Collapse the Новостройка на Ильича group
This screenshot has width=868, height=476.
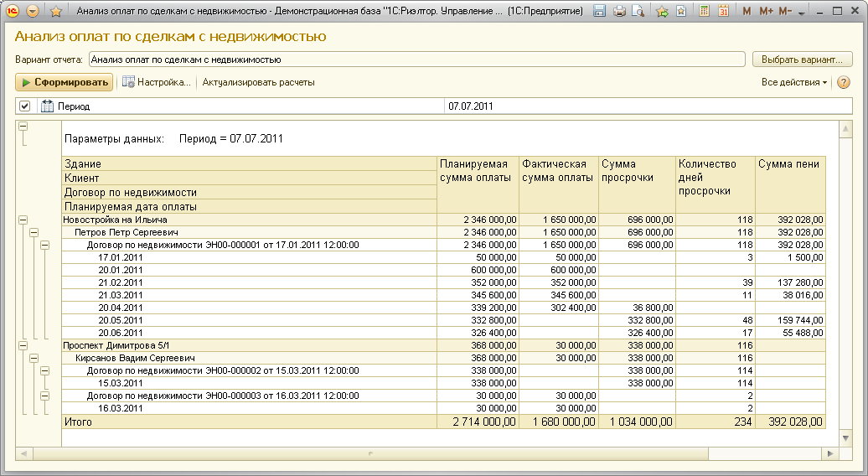coord(23,220)
